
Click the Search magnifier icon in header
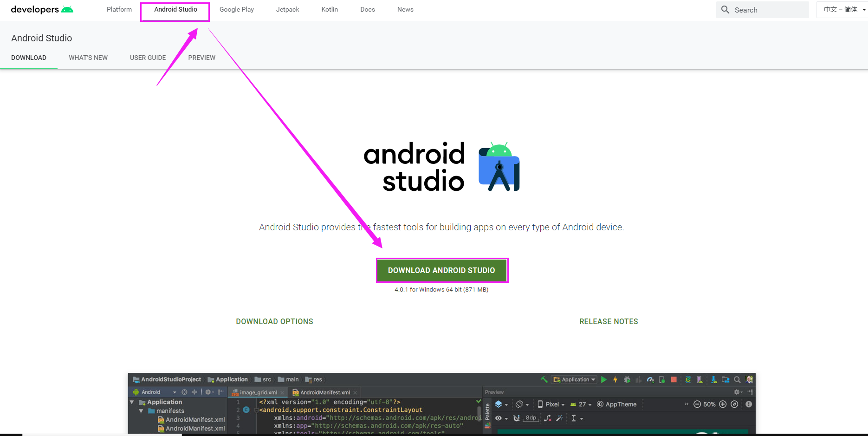[x=725, y=9]
